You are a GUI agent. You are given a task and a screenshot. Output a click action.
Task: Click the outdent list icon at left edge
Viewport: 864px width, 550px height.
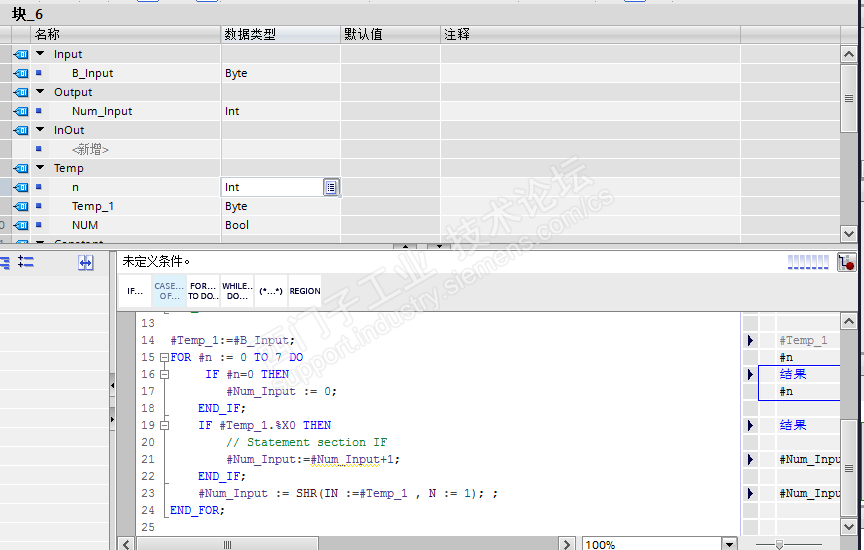pyautogui.click(x=5, y=263)
